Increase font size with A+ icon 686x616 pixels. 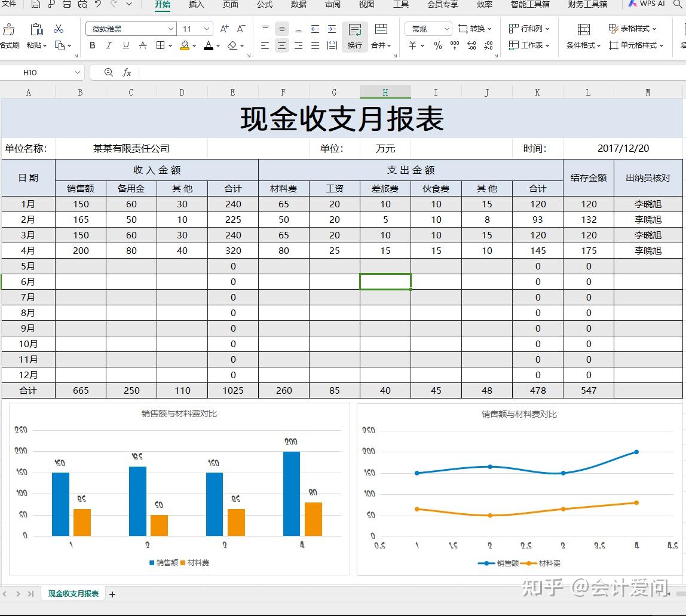tap(225, 29)
